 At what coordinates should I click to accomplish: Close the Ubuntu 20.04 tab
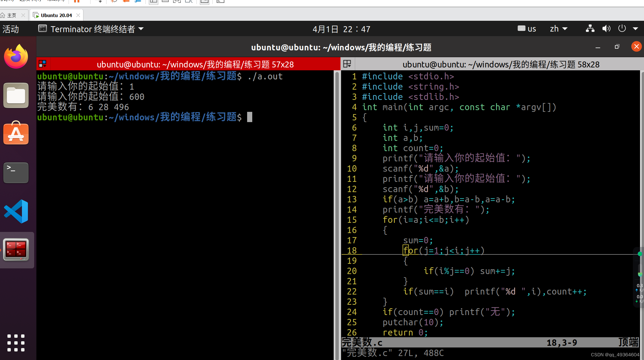[x=78, y=15]
